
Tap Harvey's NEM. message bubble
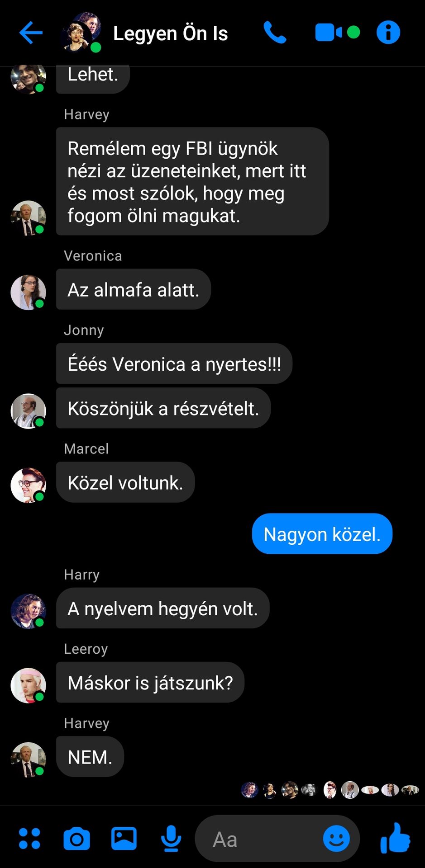pos(90,757)
